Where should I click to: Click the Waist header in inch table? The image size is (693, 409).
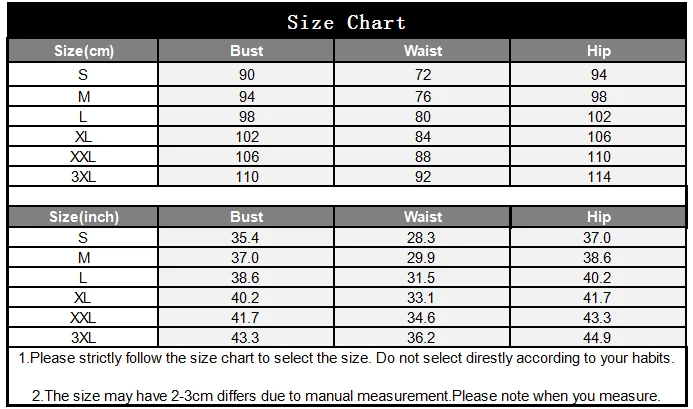point(423,217)
